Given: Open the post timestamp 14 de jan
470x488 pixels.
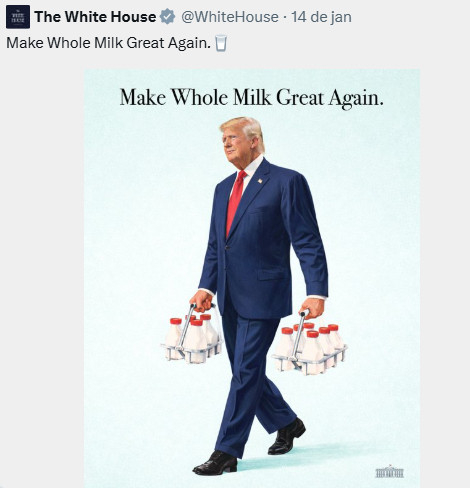Looking at the screenshot, I should [321, 17].
